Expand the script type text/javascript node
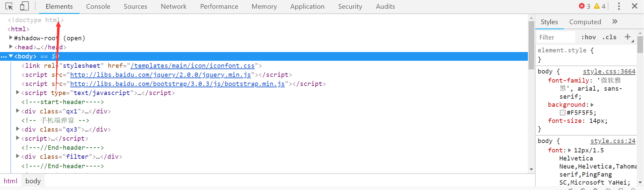The width and height of the screenshot is (644, 190). (x=18, y=92)
